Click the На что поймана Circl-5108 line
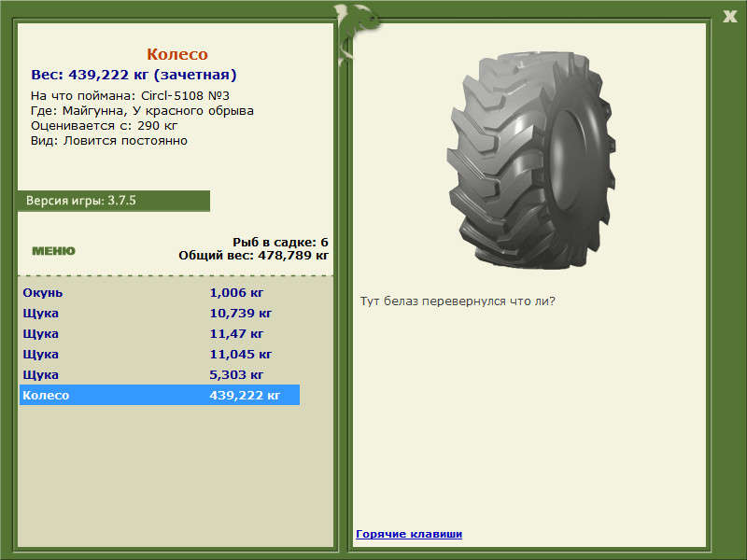This screenshot has height=560, width=747. click(x=130, y=96)
